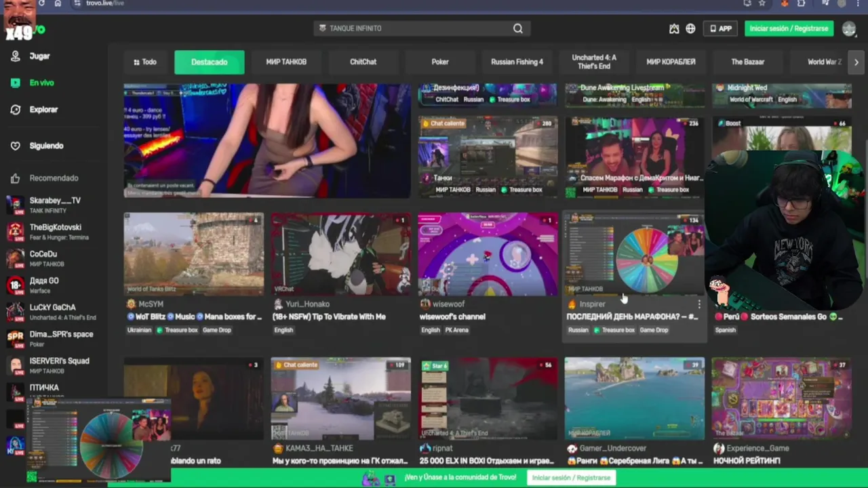The image size is (868, 488).
Task: Click Game Drop tag under Inspirer stream
Action: tap(654, 330)
